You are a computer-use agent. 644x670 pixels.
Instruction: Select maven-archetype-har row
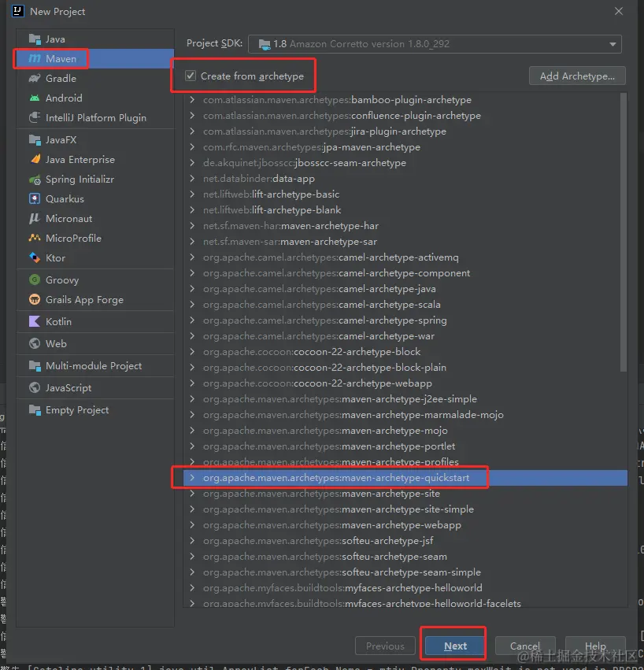405,226
